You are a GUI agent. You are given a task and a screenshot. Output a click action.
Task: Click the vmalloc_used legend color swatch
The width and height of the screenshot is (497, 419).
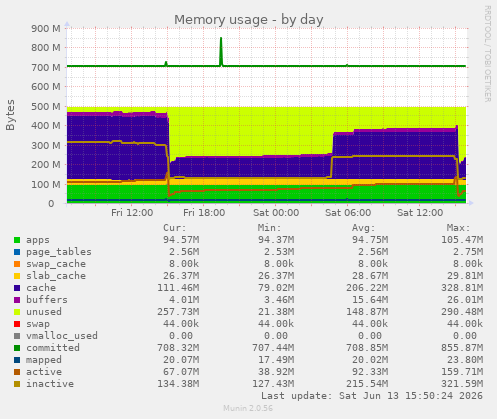[17, 336]
